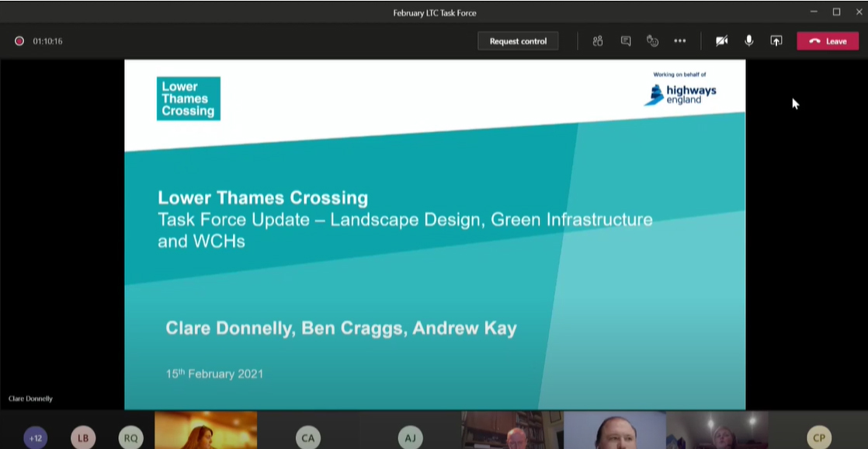Mute the microphone
Viewport: 868px width, 449px height.
[748, 41]
